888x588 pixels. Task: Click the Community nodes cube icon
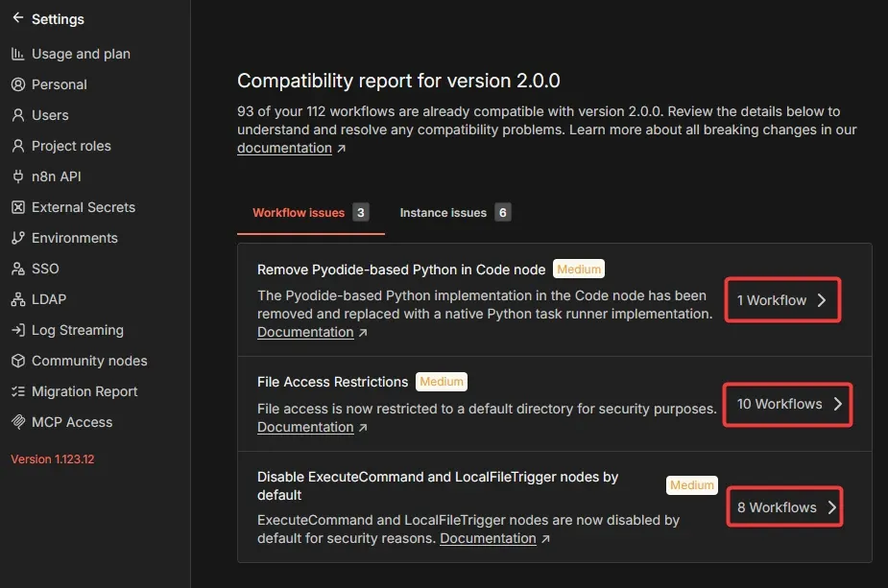17,361
